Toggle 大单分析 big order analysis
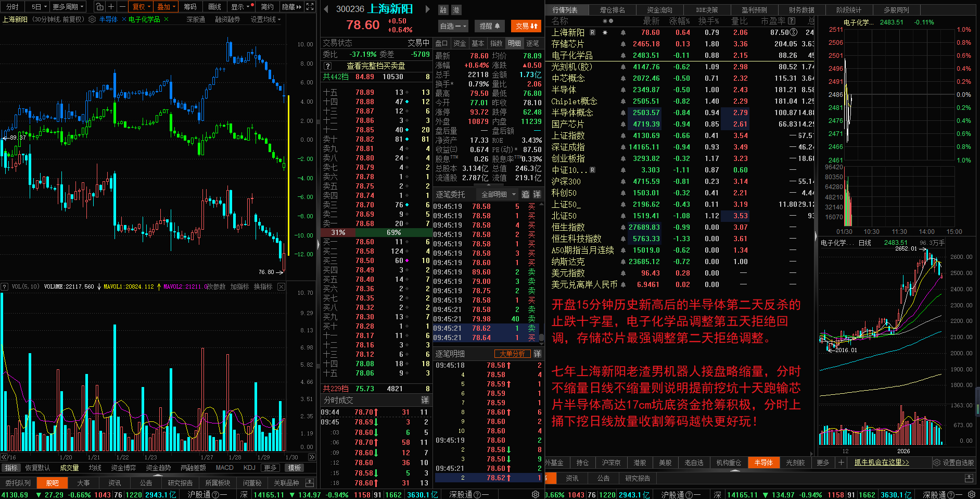 (512, 354)
